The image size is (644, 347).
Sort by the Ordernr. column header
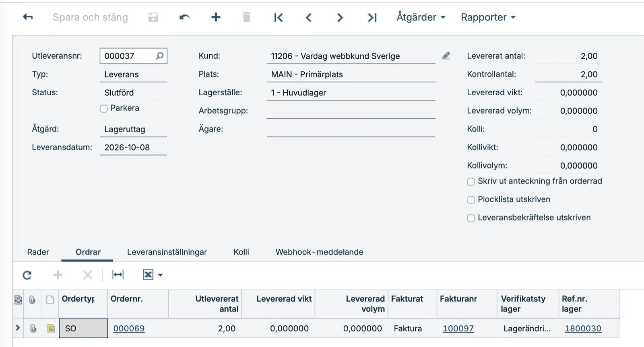(138, 304)
